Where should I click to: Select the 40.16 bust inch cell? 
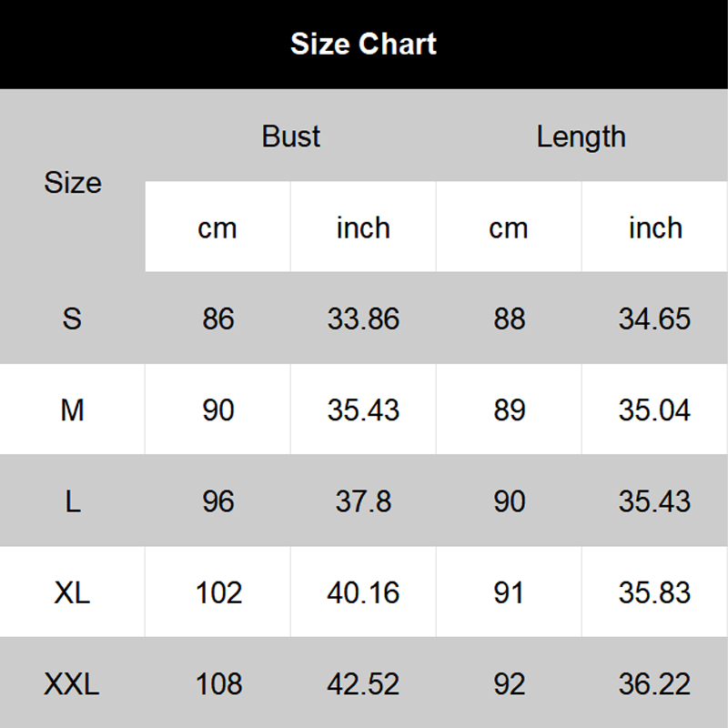[x=363, y=592]
